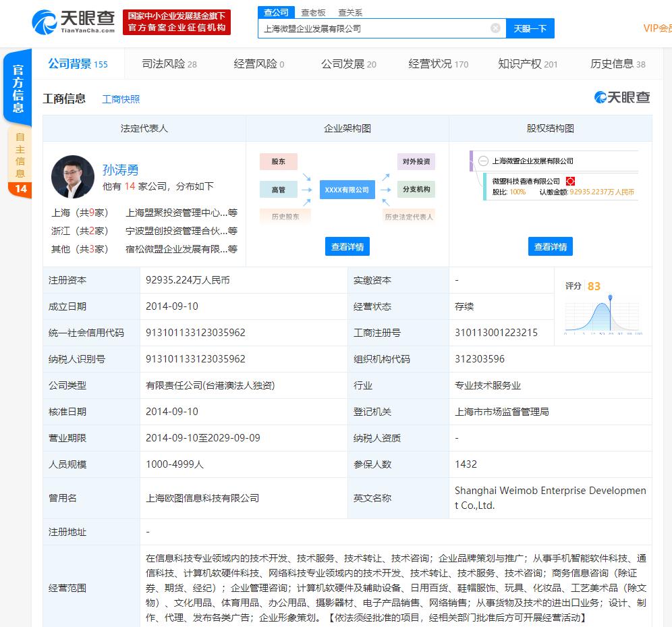
Task: Select 经营状态 value 存续
Action: (x=464, y=306)
